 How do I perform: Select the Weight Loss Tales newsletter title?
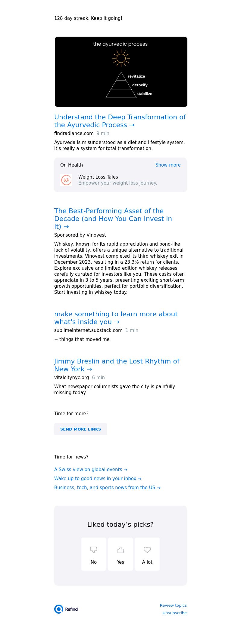(x=98, y=177)
